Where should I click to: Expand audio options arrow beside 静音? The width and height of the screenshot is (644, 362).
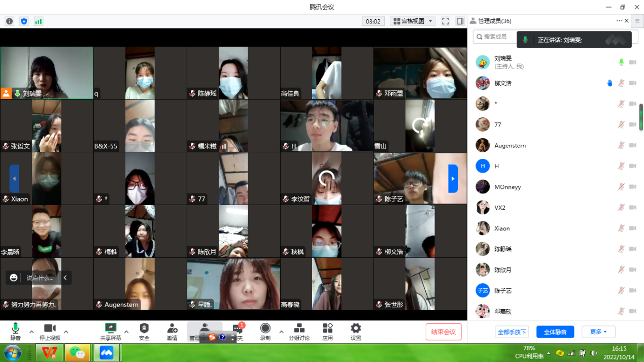(31, 332)
